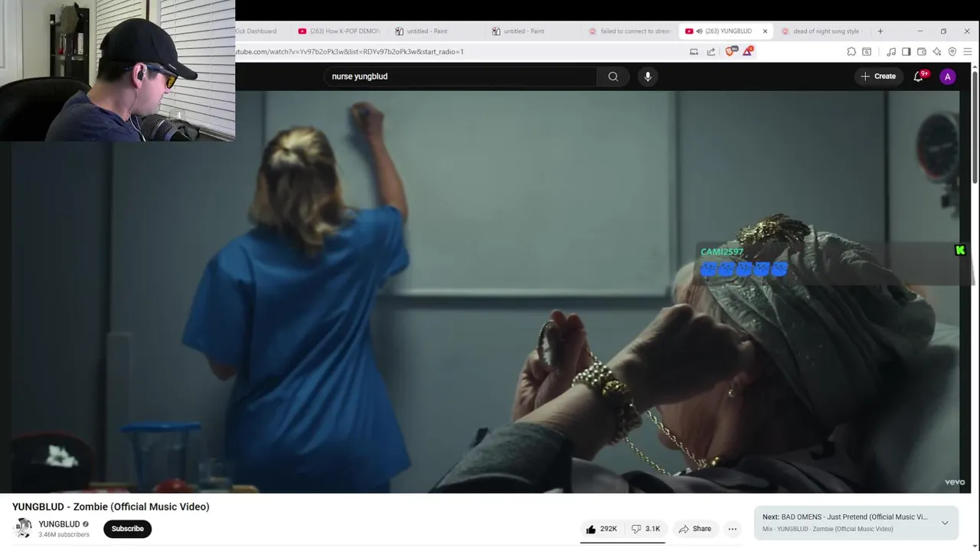The width and height of the screenshot is (980, 551).
Task: Click the green Kick badge icon in chat overlay
Action: [x=960, y=250]
